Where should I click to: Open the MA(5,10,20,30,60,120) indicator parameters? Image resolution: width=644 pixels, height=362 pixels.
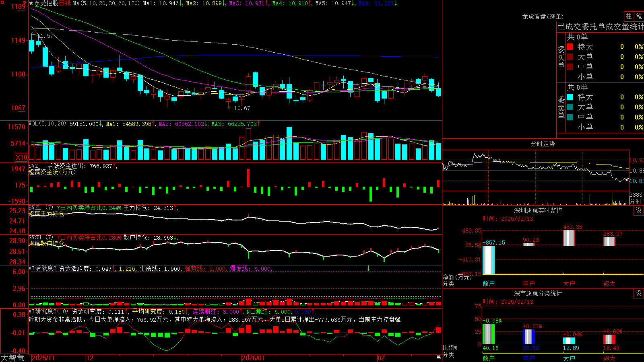click(107, 3)
